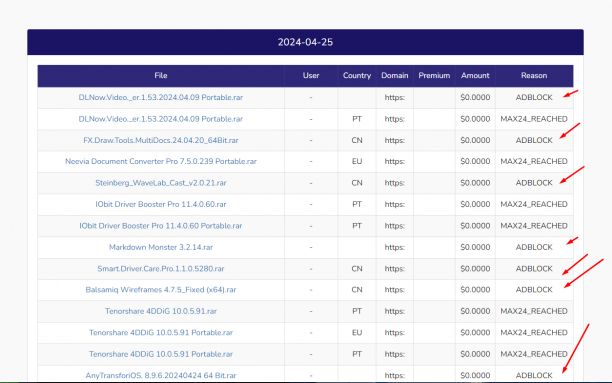Select CN country cell in Balsamiq Wireframes row

coord(357,290)
